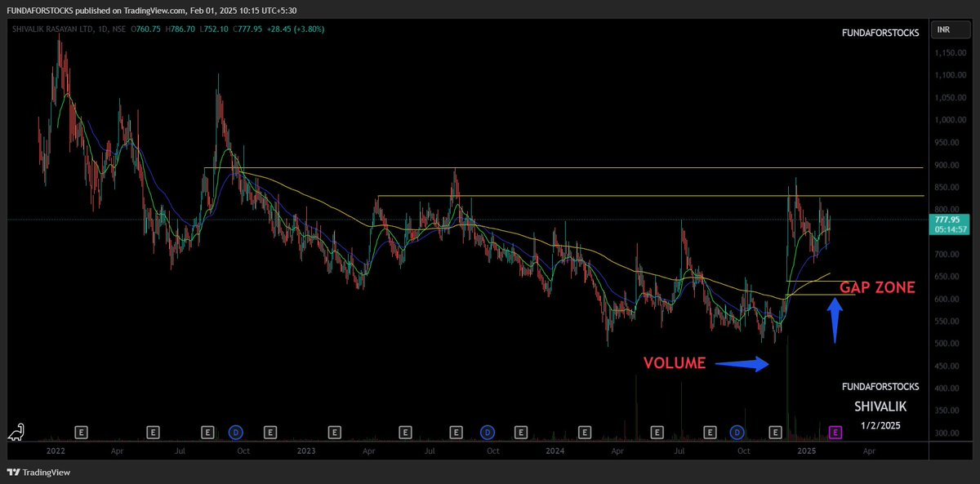Viewport: 980px width, 484px height.
Task: Click earnings marker just after Jul 2022
Action: click(207, 431)
